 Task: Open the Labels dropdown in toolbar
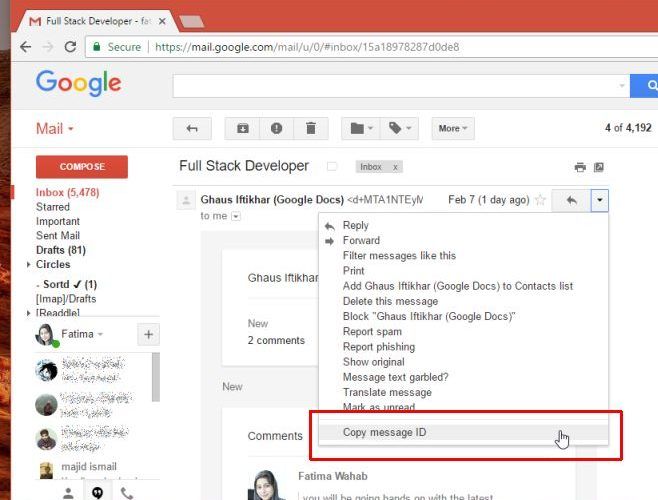(401, 128)
